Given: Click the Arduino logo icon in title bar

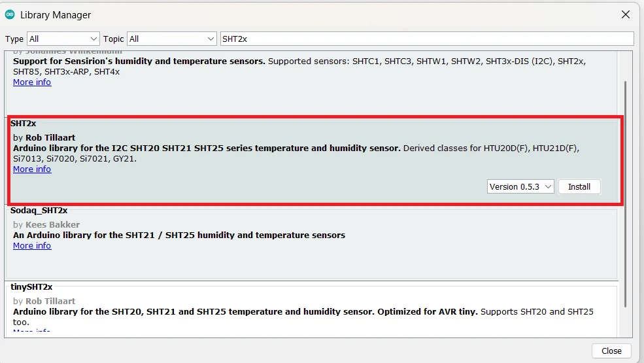Looking at the screenshot, I should pyautogui.click(x=10, y=14).
